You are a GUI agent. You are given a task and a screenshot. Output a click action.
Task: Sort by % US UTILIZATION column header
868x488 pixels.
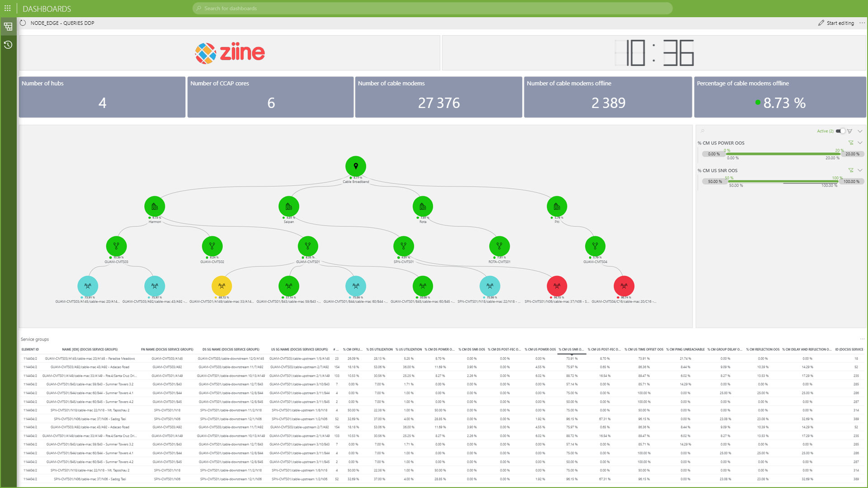(x=408, y=349)
